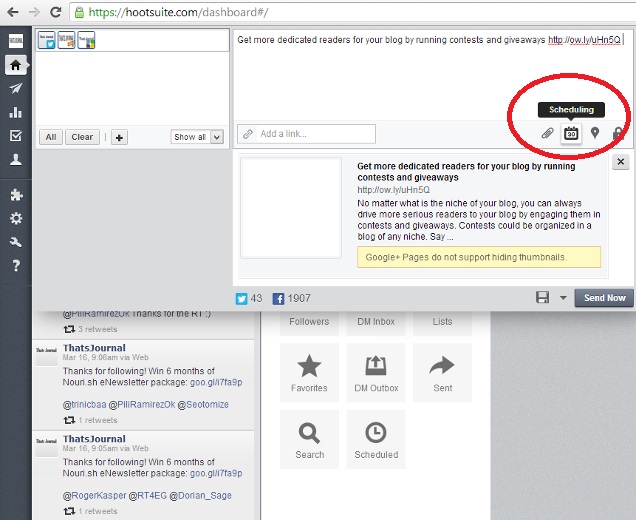The width and height of the screenshot is (637, 520).
Task: Open the Streams home icon in sidebar
Action: pyautogui.click(x=16, y=65)
